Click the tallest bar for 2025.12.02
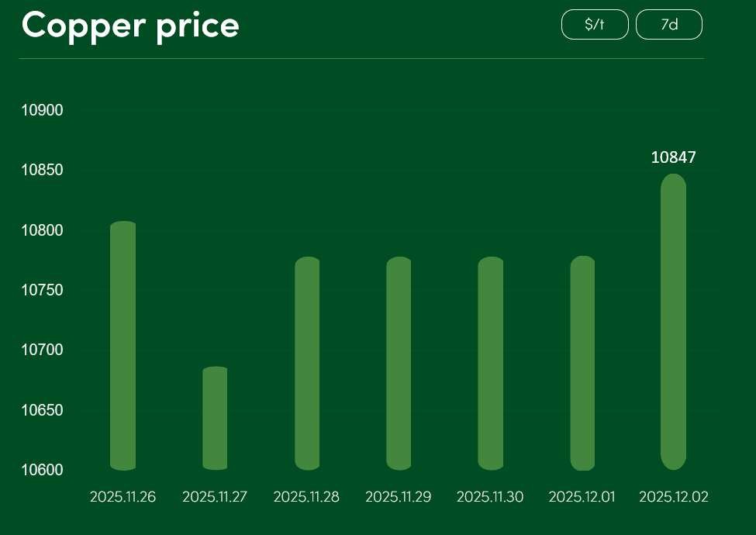Image resolution: width=756 pixels, height=535 pixels. click(674, 322)
